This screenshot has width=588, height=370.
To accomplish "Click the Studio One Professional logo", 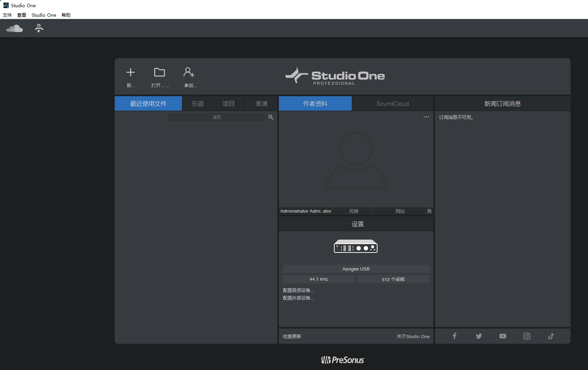I will [335, 76].
